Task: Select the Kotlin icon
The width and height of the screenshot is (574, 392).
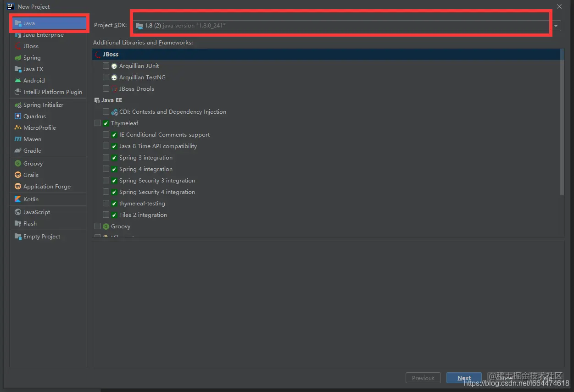Action: click(18, 199)
